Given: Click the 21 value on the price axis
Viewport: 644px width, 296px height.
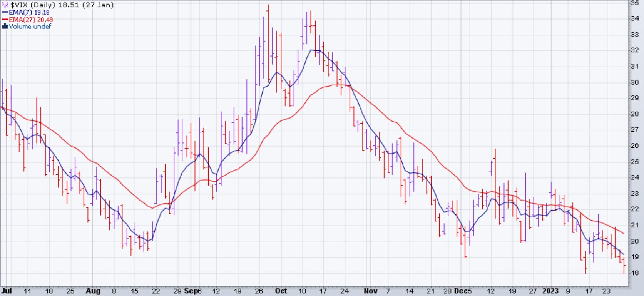Looking at the screenshot, I should (x=634, y=225).
